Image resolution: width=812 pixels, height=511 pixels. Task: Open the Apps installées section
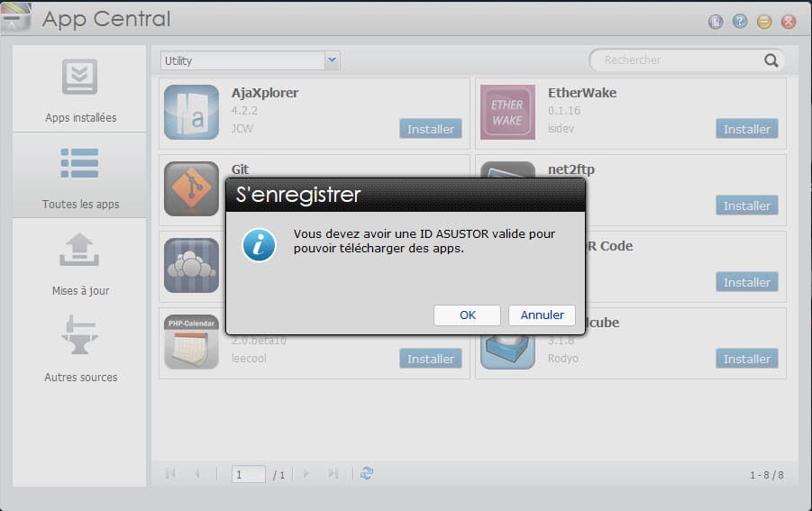79,89
